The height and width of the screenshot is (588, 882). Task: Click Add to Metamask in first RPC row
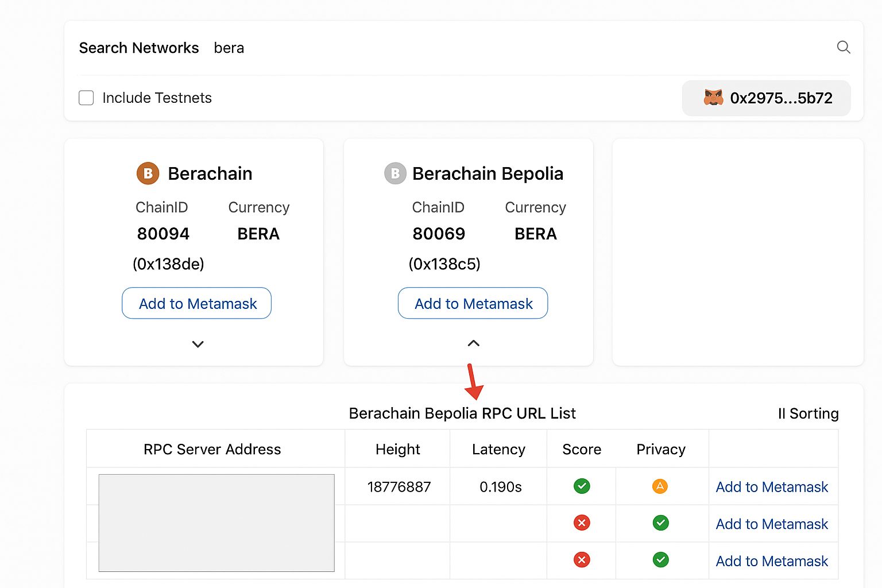pyautogui.click(x=772, y=487)
